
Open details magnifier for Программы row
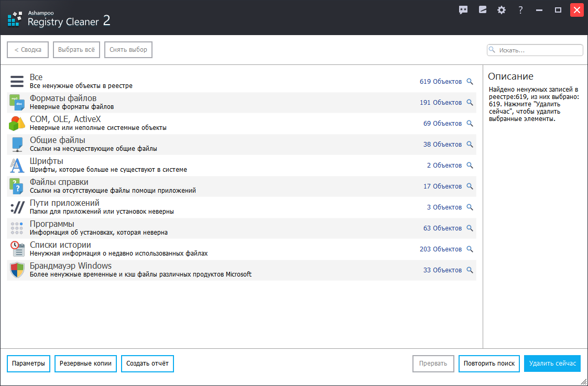click(470, 228)
